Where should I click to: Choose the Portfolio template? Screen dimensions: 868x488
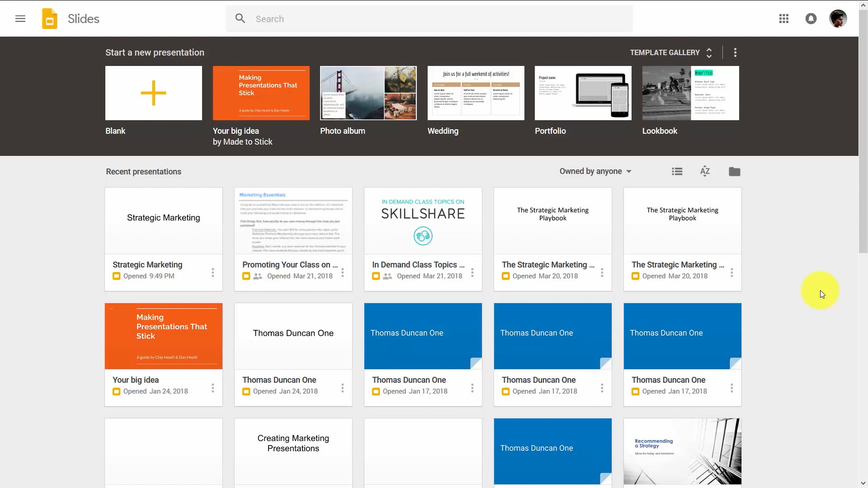click(x=583, y=93)
